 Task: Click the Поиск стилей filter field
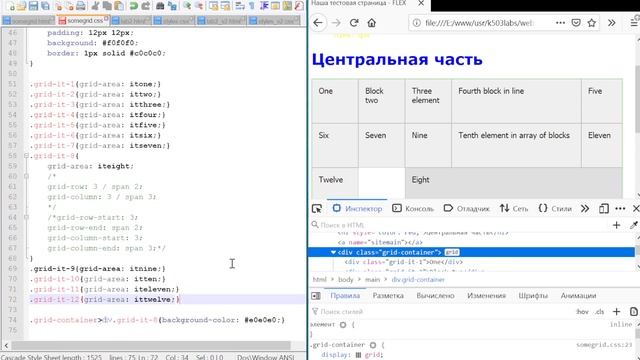pyautogui.click(x=441, y=311)
